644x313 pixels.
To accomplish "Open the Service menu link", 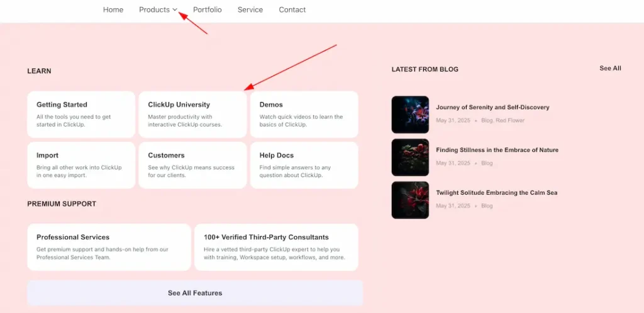I will coord(250,10).
